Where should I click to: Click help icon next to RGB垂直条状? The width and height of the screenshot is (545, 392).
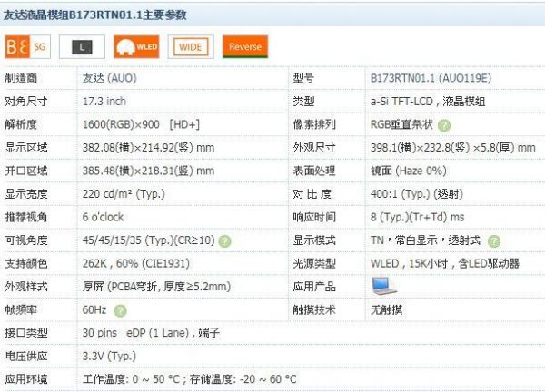pyautogui.click(x=444, y=125)
